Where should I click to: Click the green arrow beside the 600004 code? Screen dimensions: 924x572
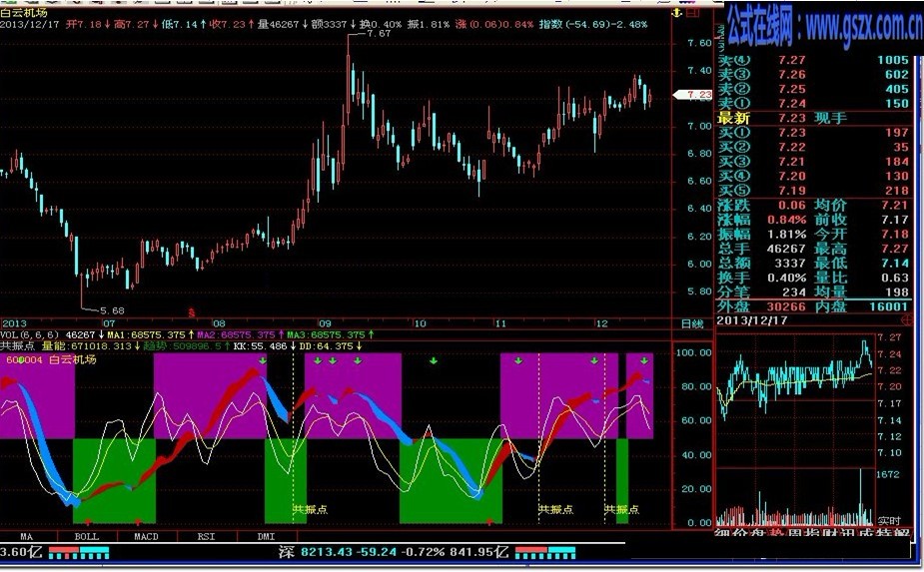(x=22, y=359)
